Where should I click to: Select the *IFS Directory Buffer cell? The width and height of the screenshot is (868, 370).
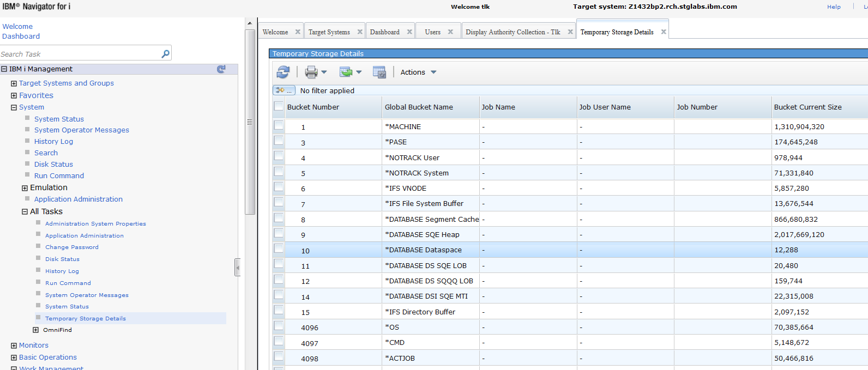coord(431,312)
